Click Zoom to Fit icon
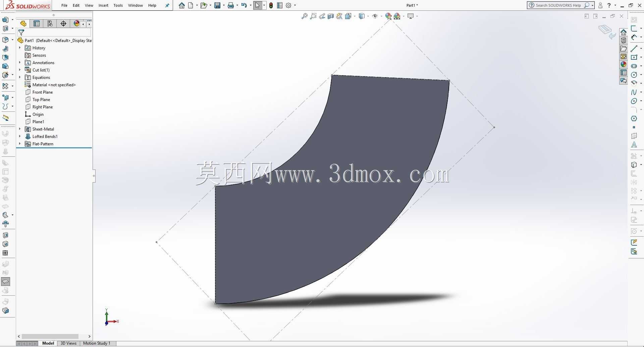This screenshot has height=347, width=644. pyautogui.click(x=305, y=16)
